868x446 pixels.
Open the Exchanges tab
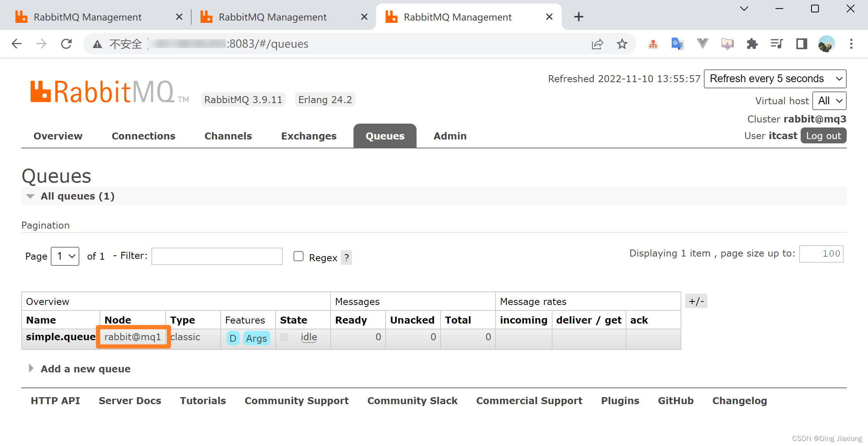tap(309, 136)
